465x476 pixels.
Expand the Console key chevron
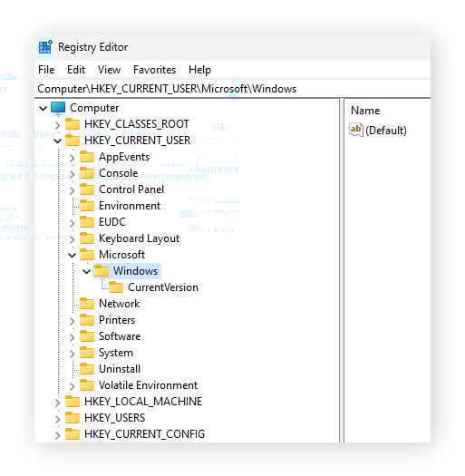[x=73, y=174]
